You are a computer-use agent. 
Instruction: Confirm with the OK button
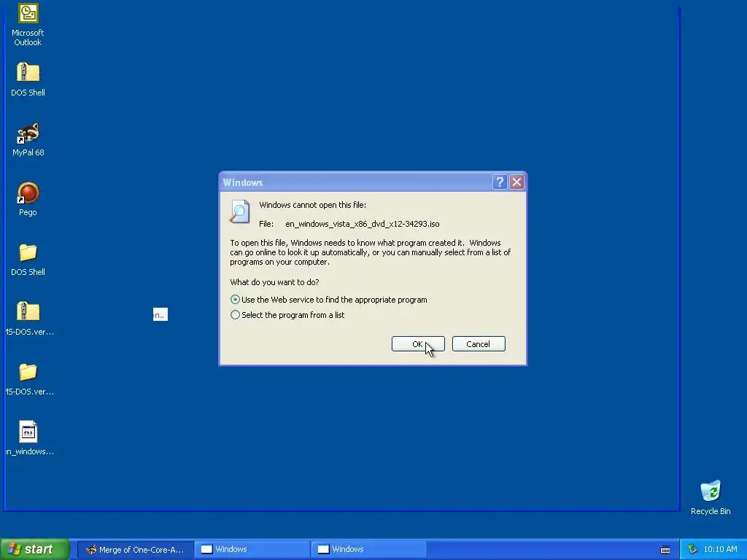click(418, 344)
